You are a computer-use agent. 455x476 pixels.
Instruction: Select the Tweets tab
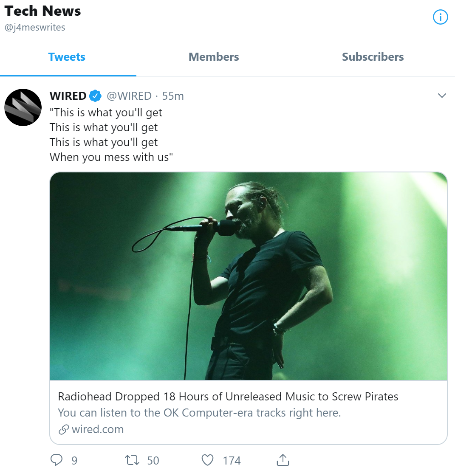pyautogui.click(x=67, y=57)
